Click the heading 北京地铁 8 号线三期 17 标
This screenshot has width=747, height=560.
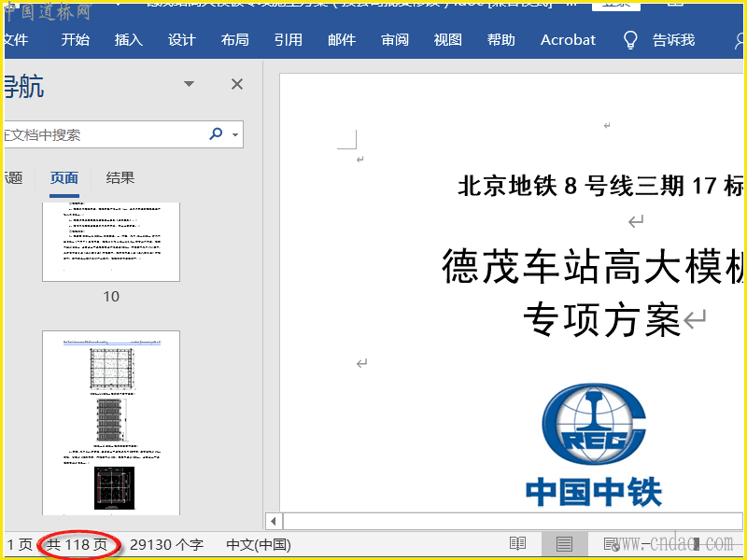[600, 186]
